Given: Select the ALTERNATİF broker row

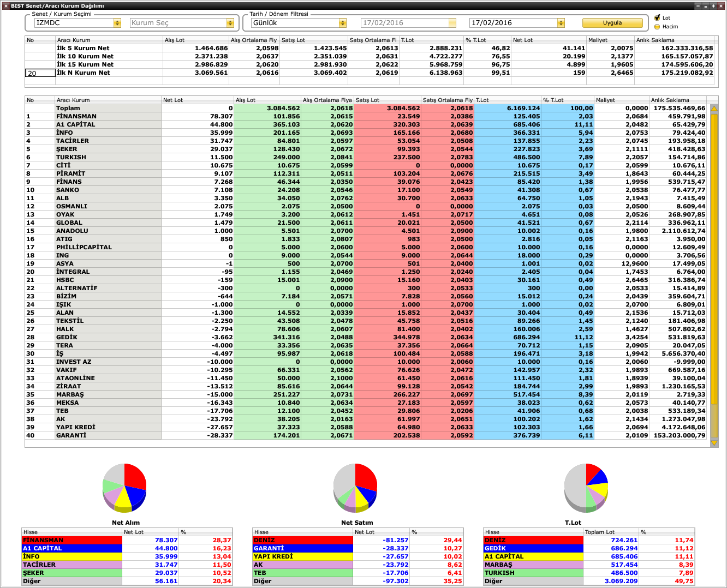Looking at the screenshot, I should pos(366,288).
